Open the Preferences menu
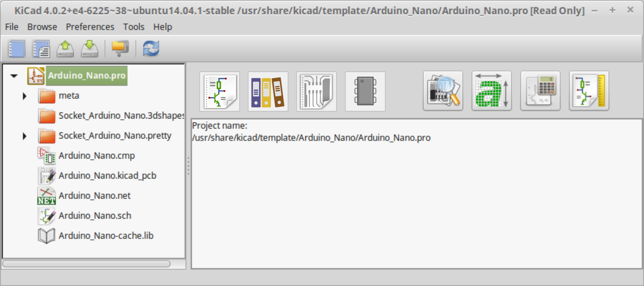The image size is (644, 286). coord(90,27)
